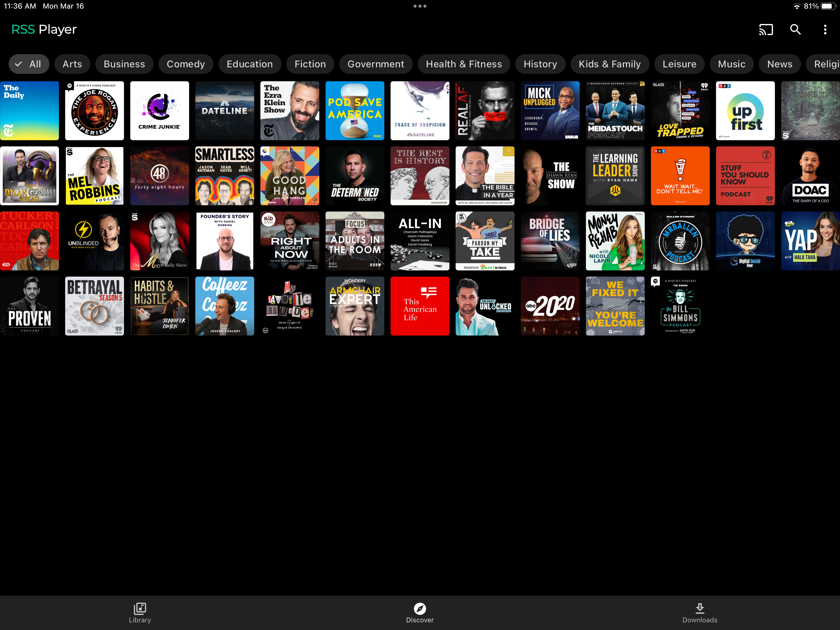840x630 pixels.
Task: Open Right About Now podcast
Action: 290,241
